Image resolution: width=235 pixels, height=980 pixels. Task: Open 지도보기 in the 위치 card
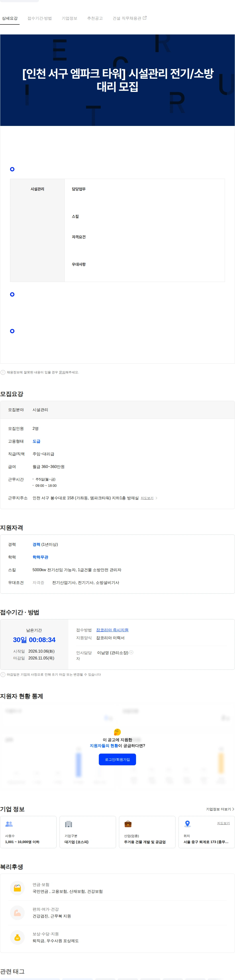click(x=223, y=823)
